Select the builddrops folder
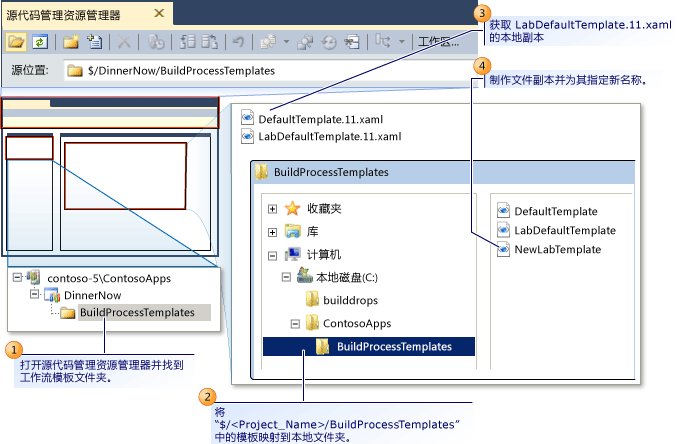 click(342, 300)
